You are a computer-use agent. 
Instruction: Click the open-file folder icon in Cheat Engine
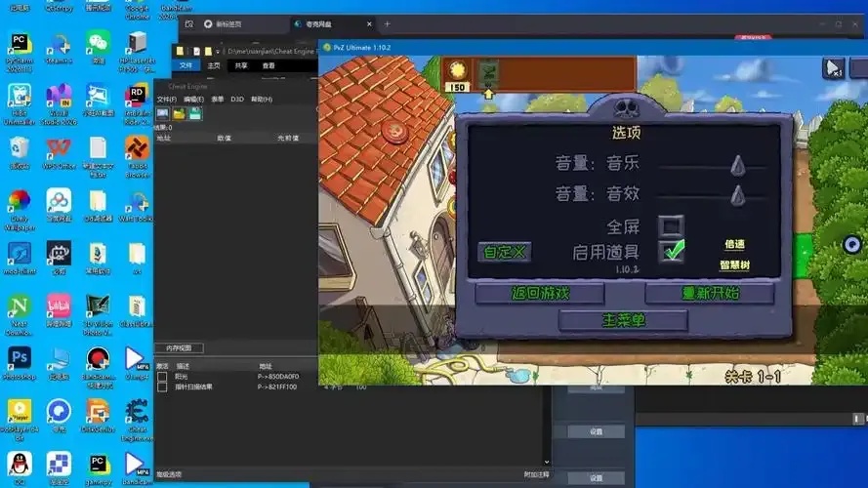pyautogui.click(x=179, y=113)
